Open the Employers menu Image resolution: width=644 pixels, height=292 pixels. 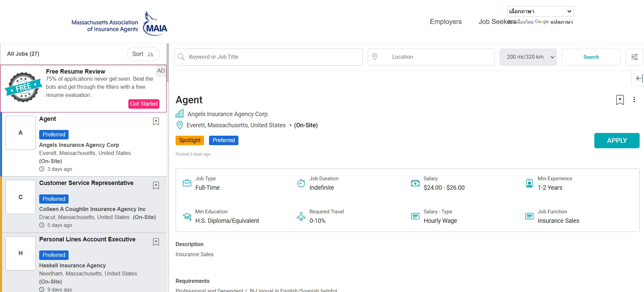click(445, 22)
